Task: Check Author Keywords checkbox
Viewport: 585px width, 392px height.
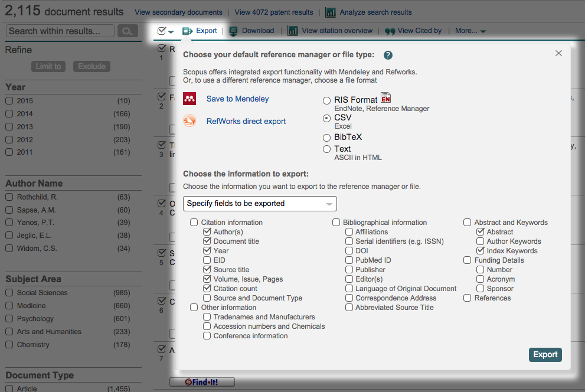Action: coord(480,241)
